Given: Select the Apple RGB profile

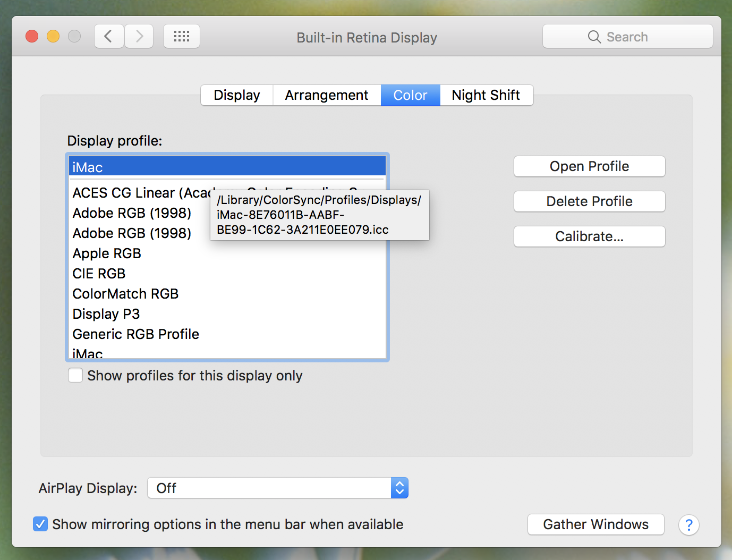Looking at the screenshot, I should click(227, 253).
